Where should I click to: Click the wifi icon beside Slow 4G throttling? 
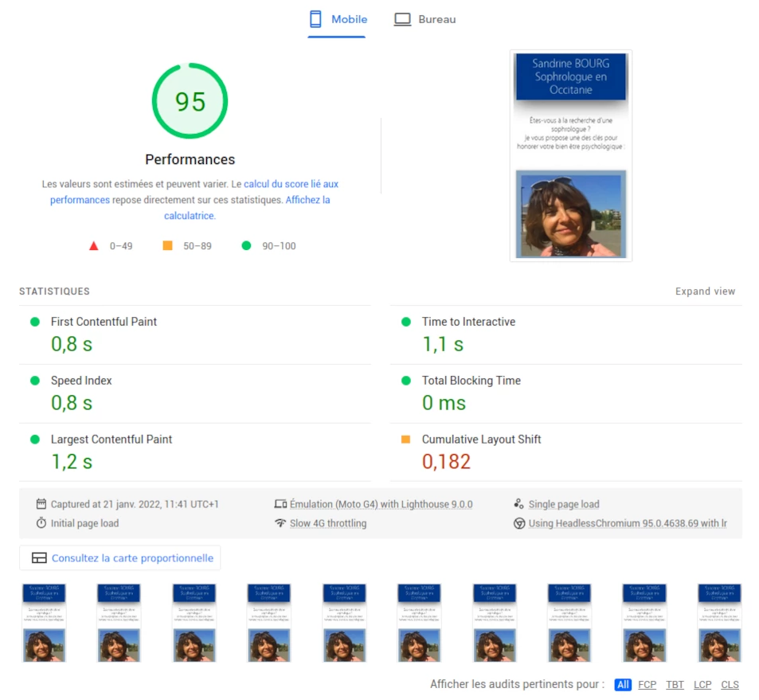click(x=280, y=523)
